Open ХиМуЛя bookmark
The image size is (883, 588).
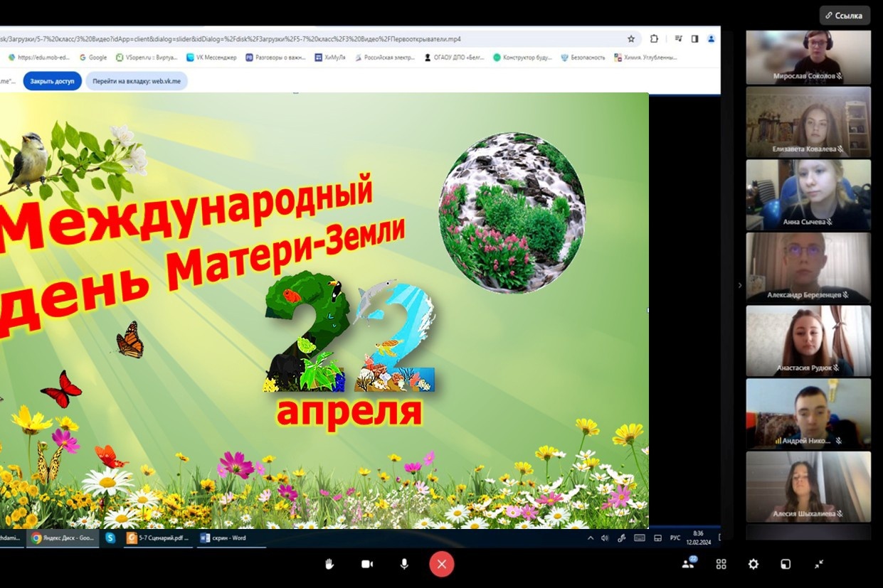pyautogui.click(x=331, y=58)
